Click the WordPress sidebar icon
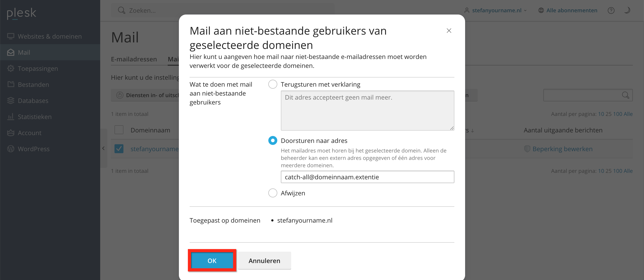The height and width of the screenshot is (280, 644). pyautogui.click(x=11, y=149)
